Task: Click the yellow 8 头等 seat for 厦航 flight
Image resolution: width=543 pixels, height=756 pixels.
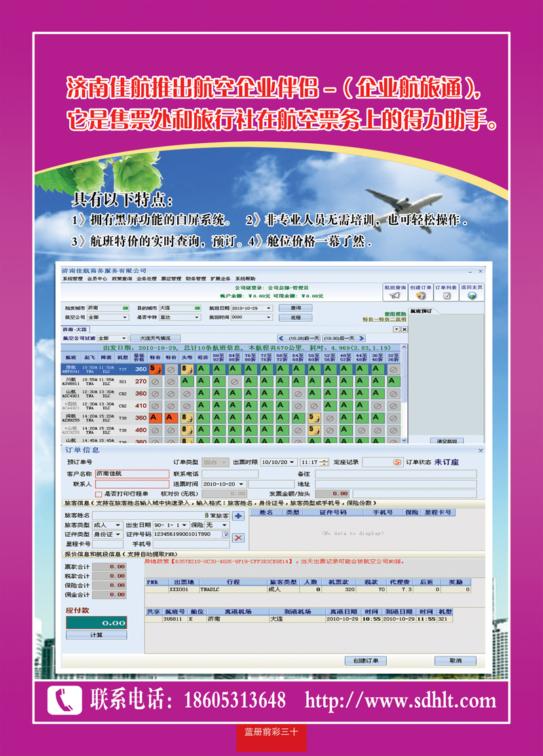Action: 187,369
